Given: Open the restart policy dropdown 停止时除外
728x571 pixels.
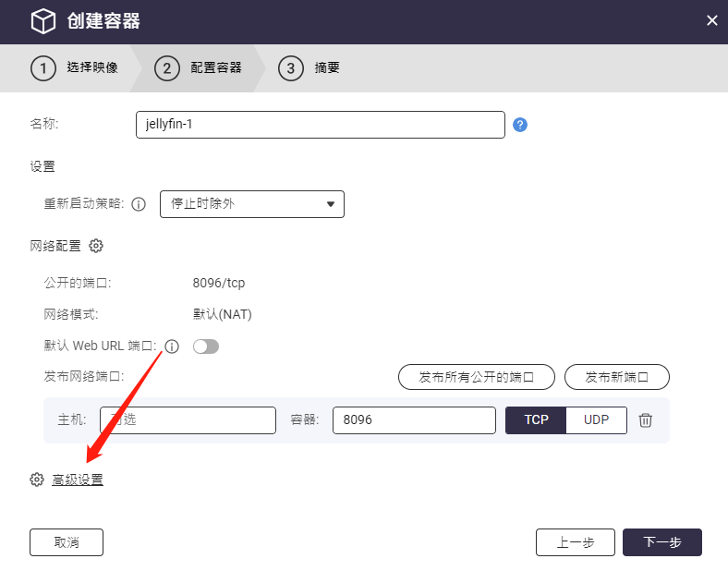Looking at the screenshot, I should (252, 204).
